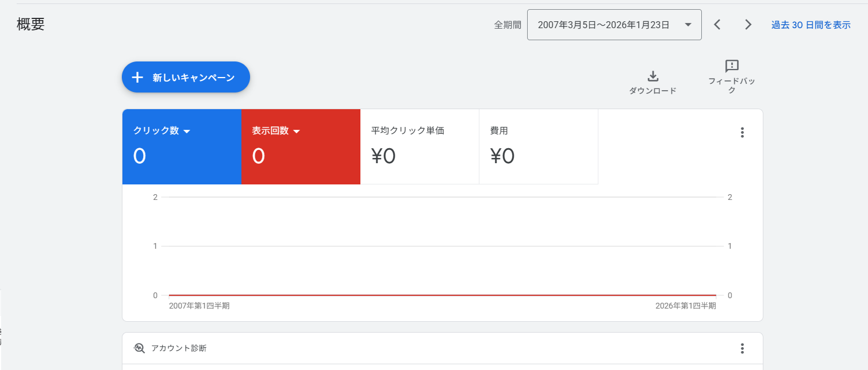Viewport: 868px width, 370px height.
Task: Advance to next date period chevron
Action: (x=748, y=25)
